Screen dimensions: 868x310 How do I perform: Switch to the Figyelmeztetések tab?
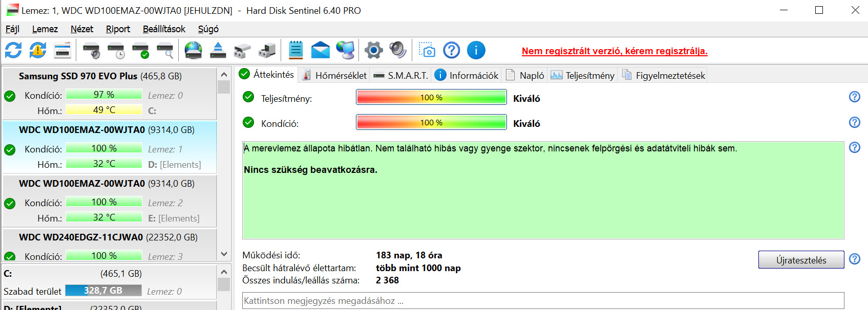click(x=664, y=75)
